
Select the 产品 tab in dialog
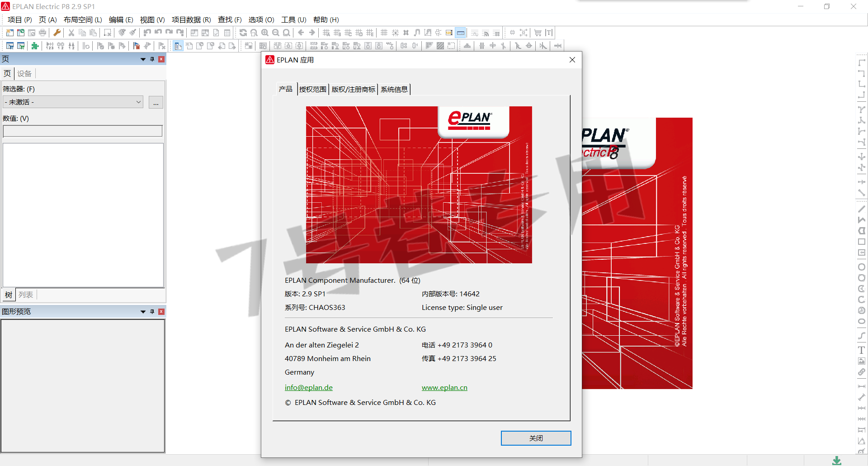click(x=286, y=89)
